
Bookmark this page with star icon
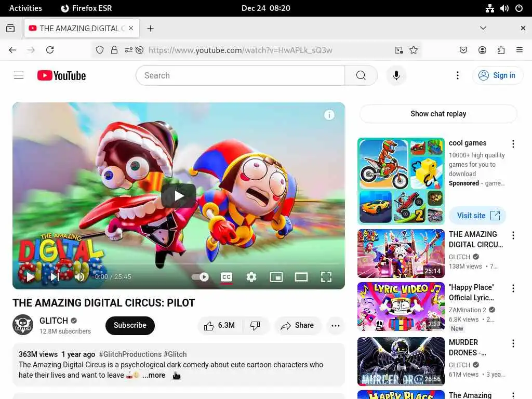(x=413, y=50)
